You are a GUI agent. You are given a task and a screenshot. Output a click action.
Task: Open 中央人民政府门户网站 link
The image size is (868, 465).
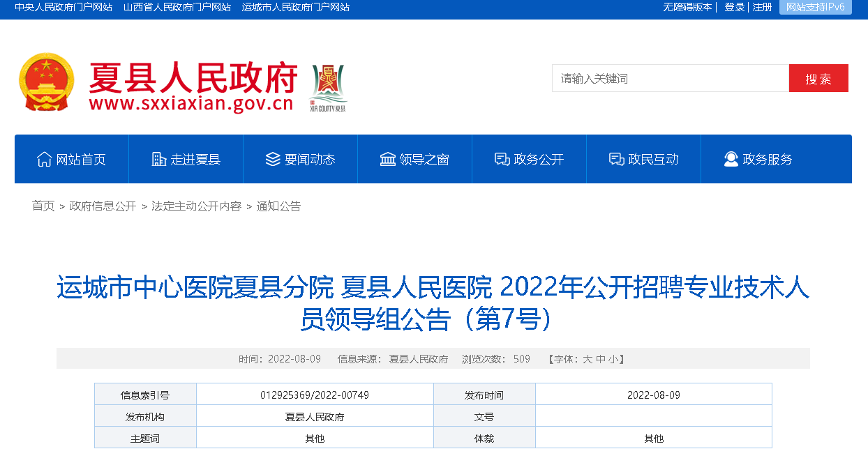pyautogui.click(x=63, y=7)
